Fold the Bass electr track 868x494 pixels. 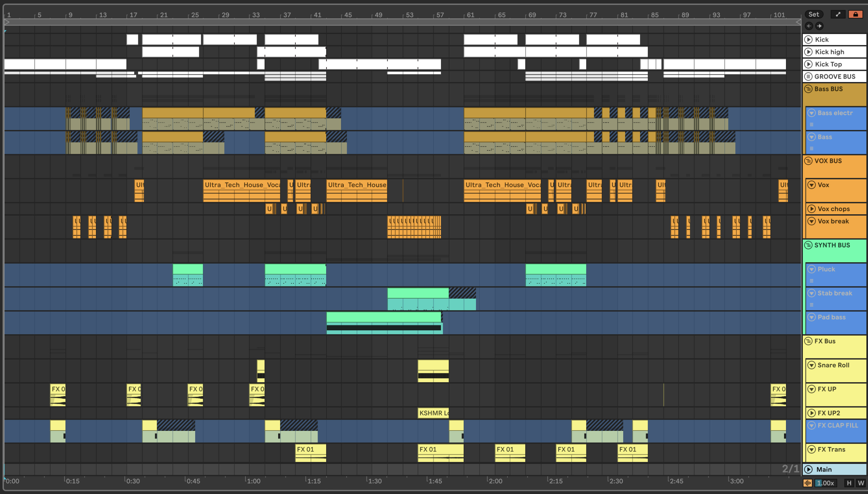[x=812, y=113]
